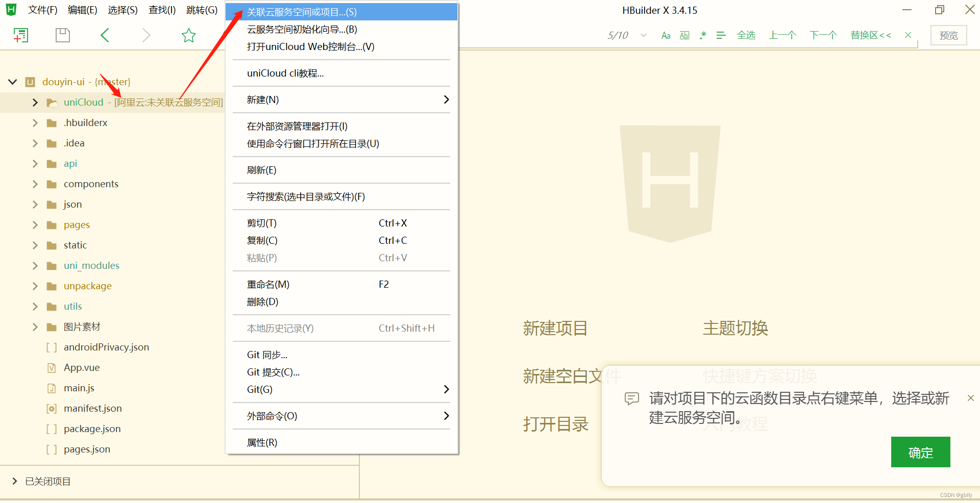Click the 主题切换 link
Viewport: 980px width, 503px height.
click(x=736, y=328)
